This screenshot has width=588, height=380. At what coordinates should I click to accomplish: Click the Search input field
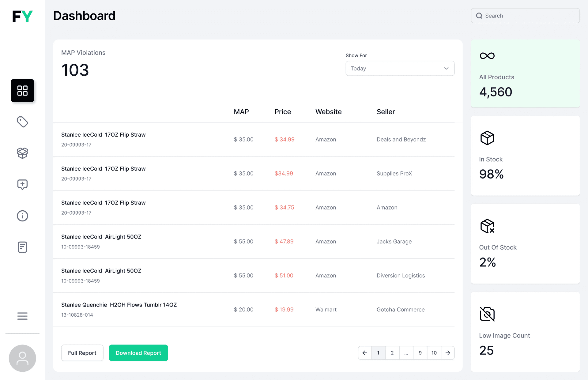[x=525, y=16]
